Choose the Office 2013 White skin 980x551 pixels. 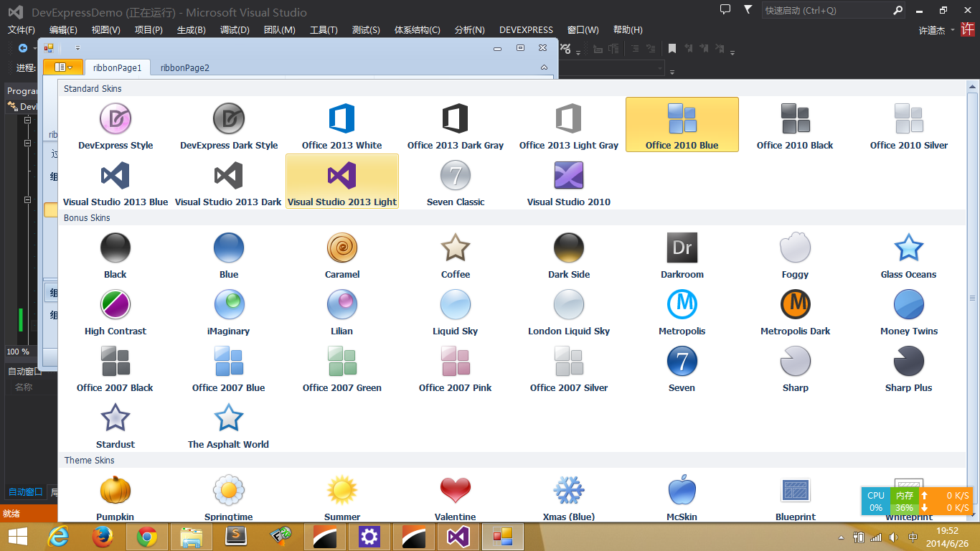pos(342,125)
